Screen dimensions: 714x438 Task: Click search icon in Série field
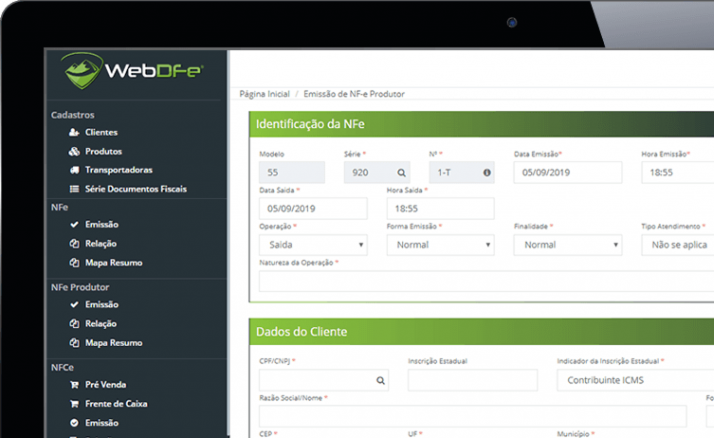point(402,172)
